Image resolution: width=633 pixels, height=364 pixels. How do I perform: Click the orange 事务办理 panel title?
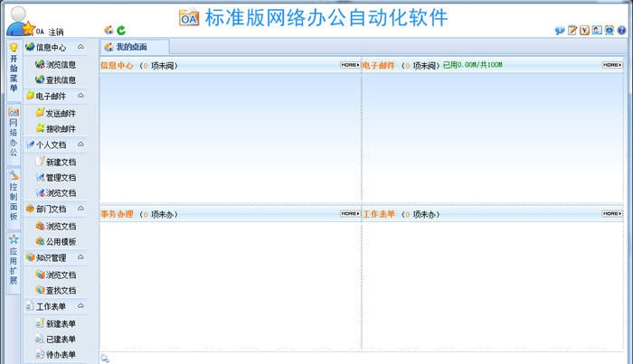117,214
